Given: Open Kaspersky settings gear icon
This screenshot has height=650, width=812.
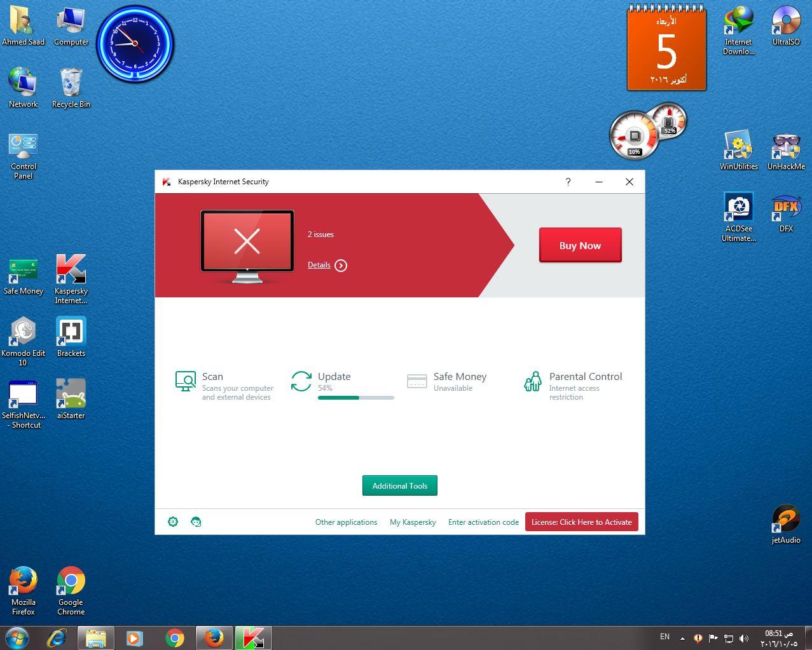Looking at the screenshot, I should pos(173,522).
